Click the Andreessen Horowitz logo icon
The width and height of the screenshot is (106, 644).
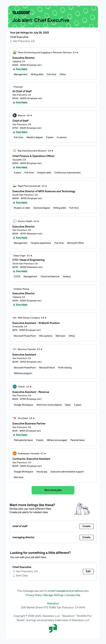[x=15, y=453]
